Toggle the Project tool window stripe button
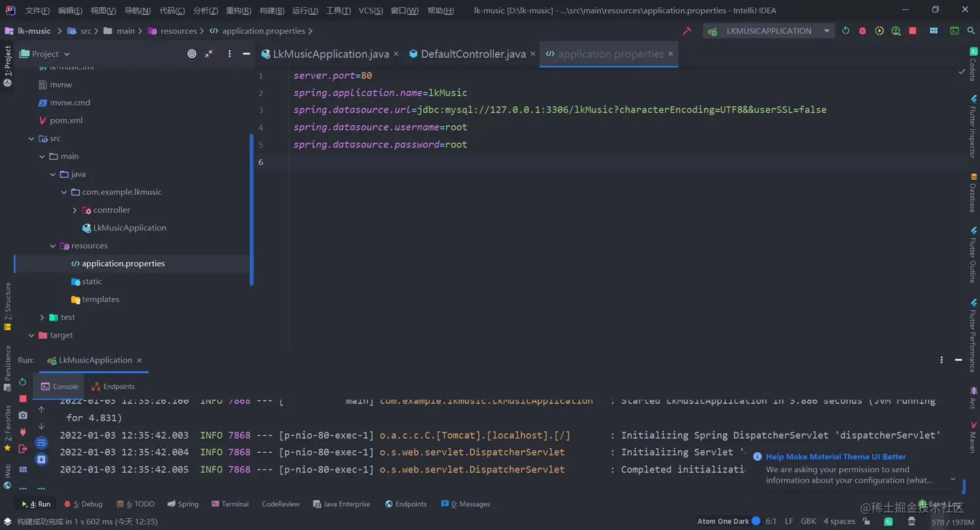Viewport: 980px width, 530px height. (7, 66)
